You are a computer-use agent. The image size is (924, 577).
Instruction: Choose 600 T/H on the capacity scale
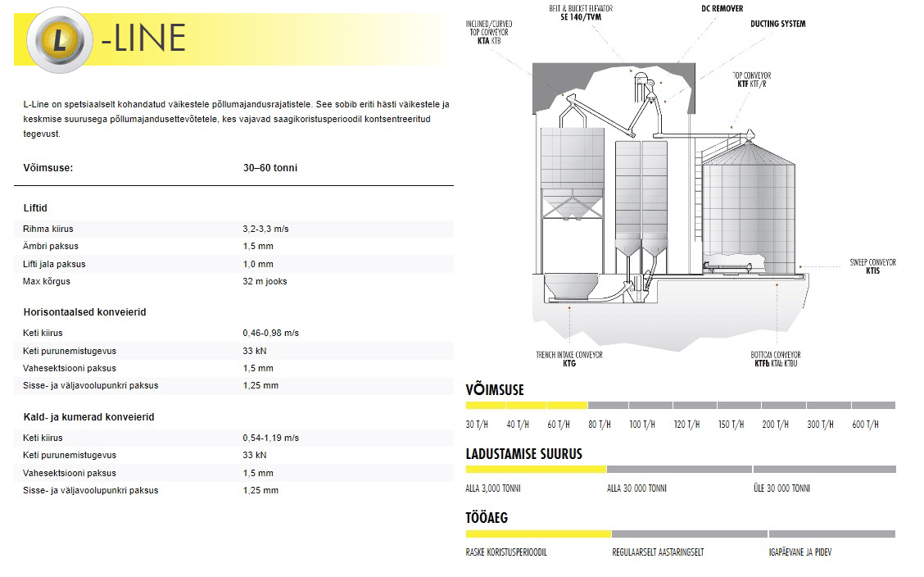click(865, 425)
